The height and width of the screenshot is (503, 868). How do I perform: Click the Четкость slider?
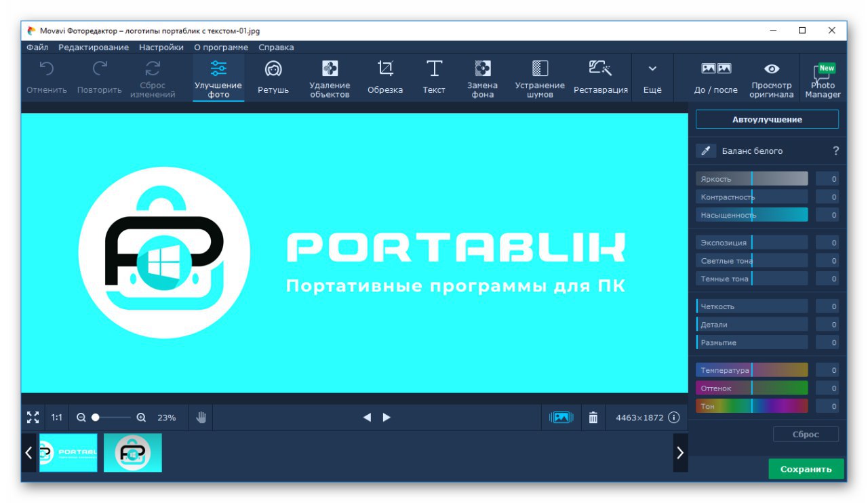click(x=752, y=306)
